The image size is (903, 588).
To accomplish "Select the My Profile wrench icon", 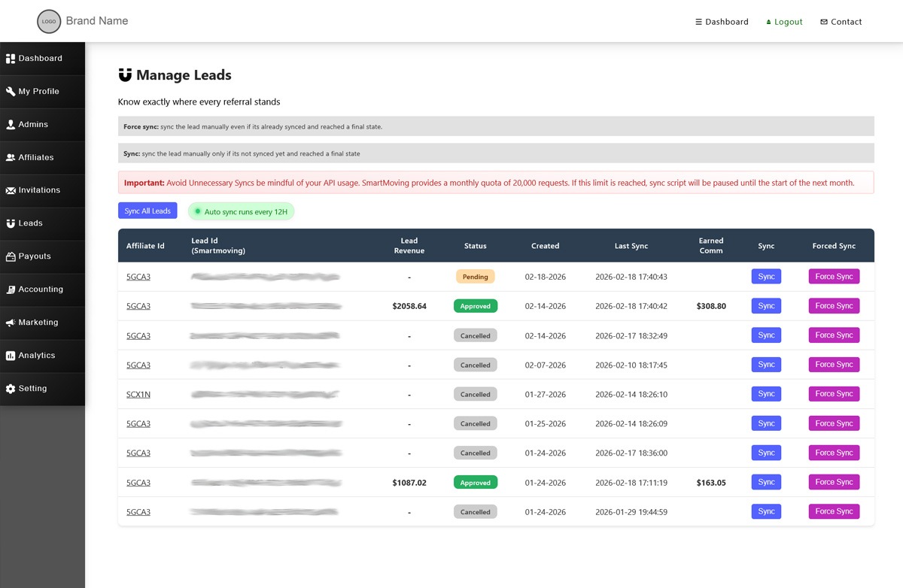I will click(x=10, y=91).
